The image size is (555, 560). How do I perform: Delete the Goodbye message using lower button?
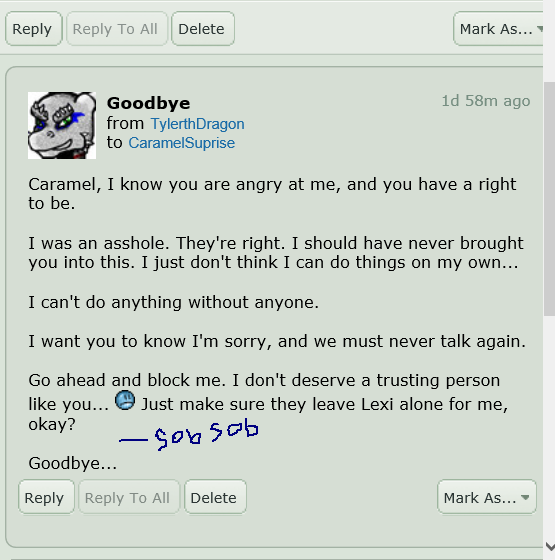pyautogui.click(x=215, y=497)
